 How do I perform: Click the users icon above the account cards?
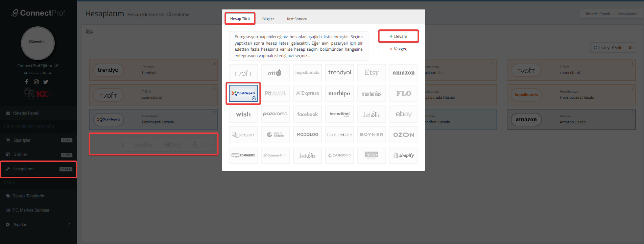[89, 31]
